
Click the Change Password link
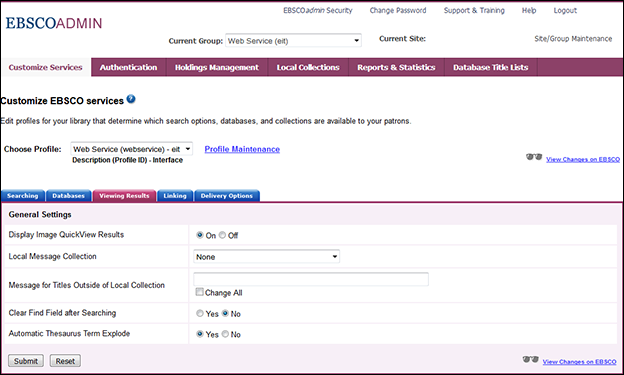point(398,10)
